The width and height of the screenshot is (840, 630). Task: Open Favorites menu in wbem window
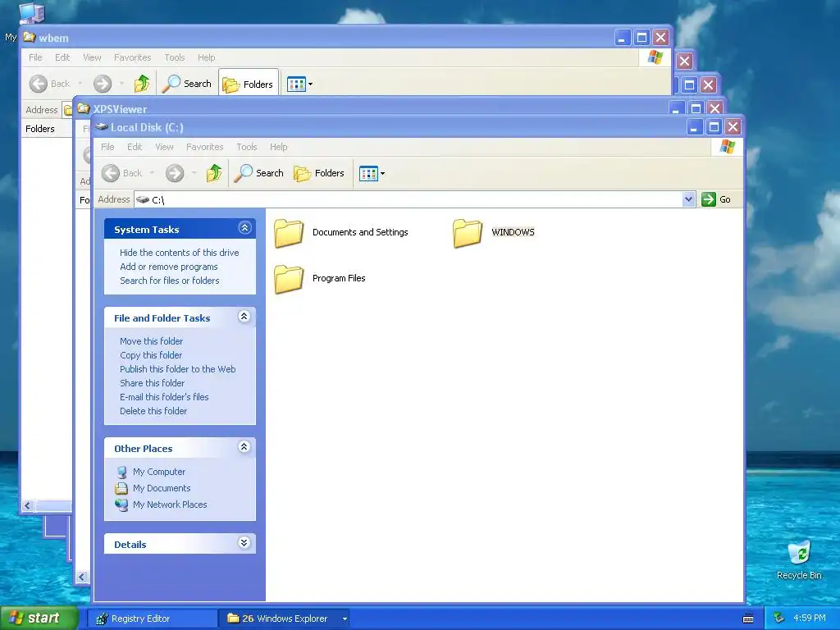pyautogui.click(x=132, y=57)
